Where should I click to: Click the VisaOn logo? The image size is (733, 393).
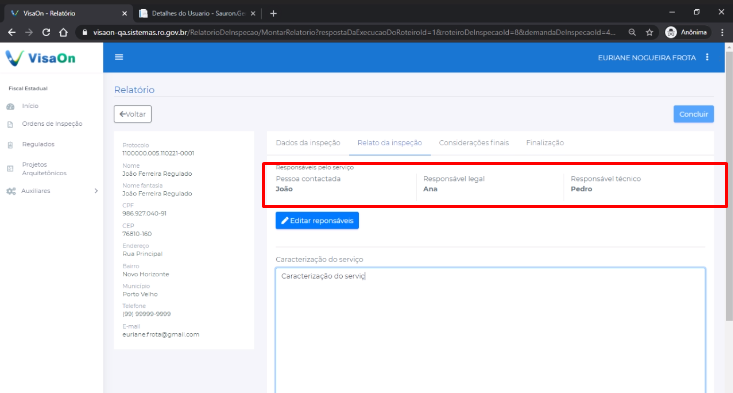click(40, 58)
